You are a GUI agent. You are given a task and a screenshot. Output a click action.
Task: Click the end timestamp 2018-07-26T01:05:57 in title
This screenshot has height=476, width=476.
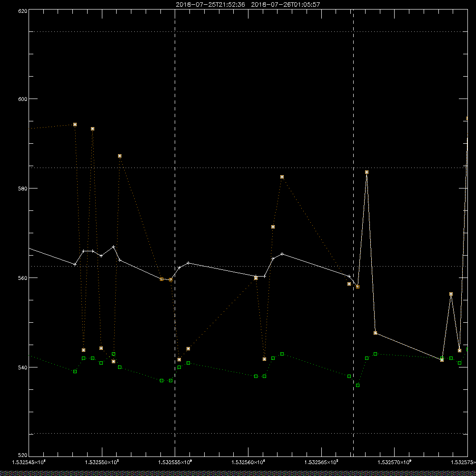point(285,5)
